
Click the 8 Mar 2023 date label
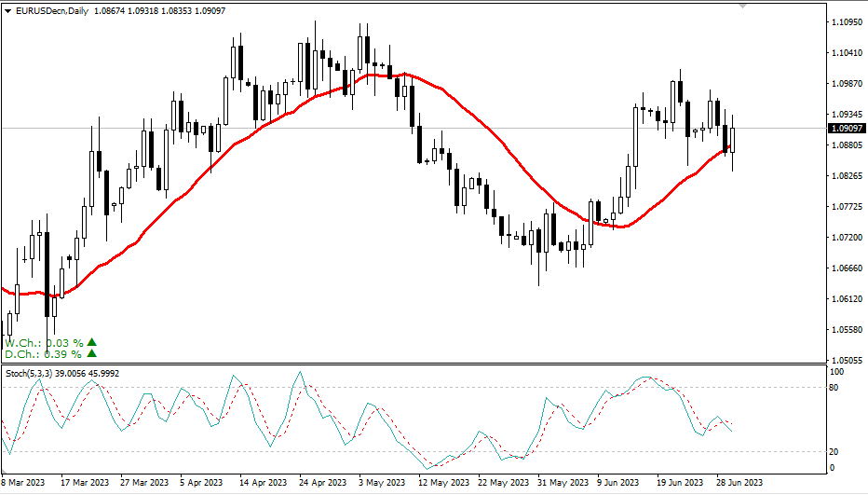click(x=24, y=483)
